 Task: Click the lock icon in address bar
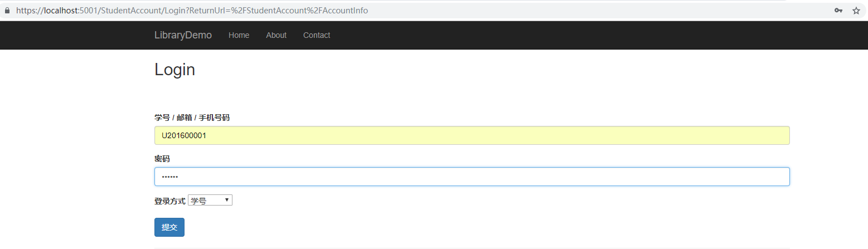(x=7, y=11)
